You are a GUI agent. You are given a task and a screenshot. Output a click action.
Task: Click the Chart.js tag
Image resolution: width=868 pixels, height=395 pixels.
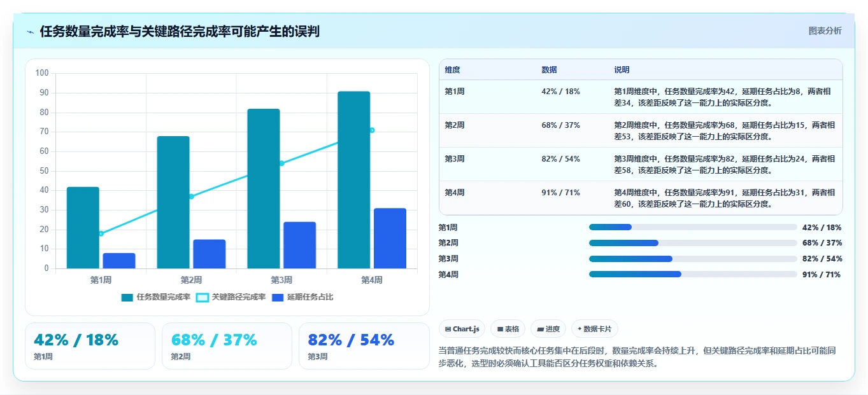point(462,329)
